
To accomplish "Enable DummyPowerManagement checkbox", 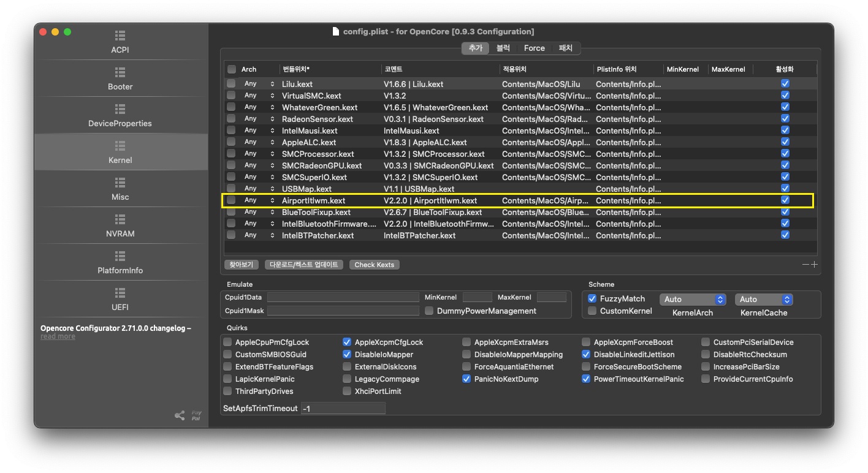I will pos(429,311).
